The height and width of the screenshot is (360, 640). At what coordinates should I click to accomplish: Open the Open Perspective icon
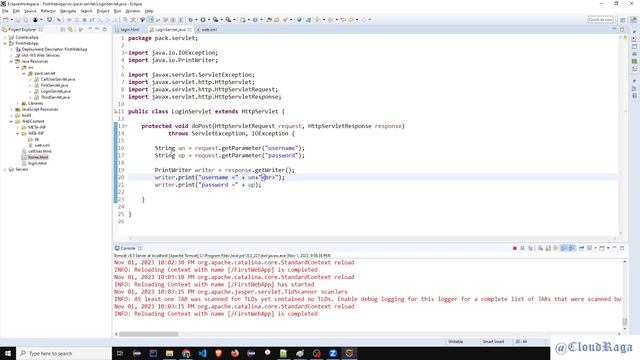click(623, 20)
